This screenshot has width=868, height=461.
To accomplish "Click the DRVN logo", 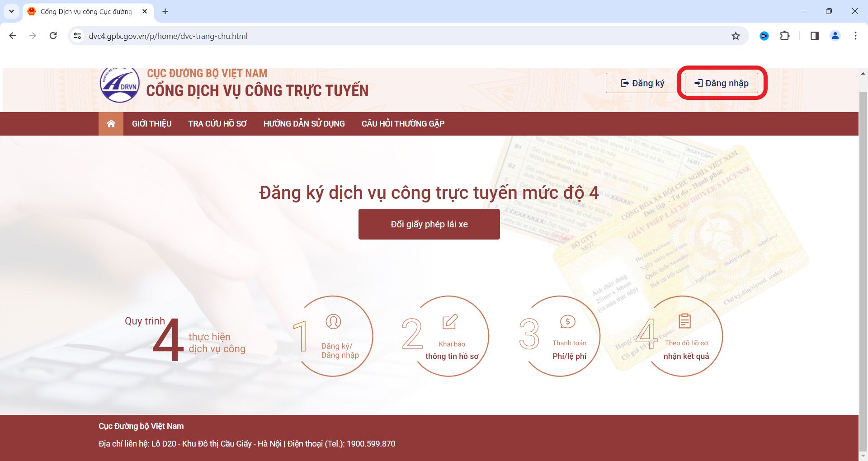I will (120, 85).
